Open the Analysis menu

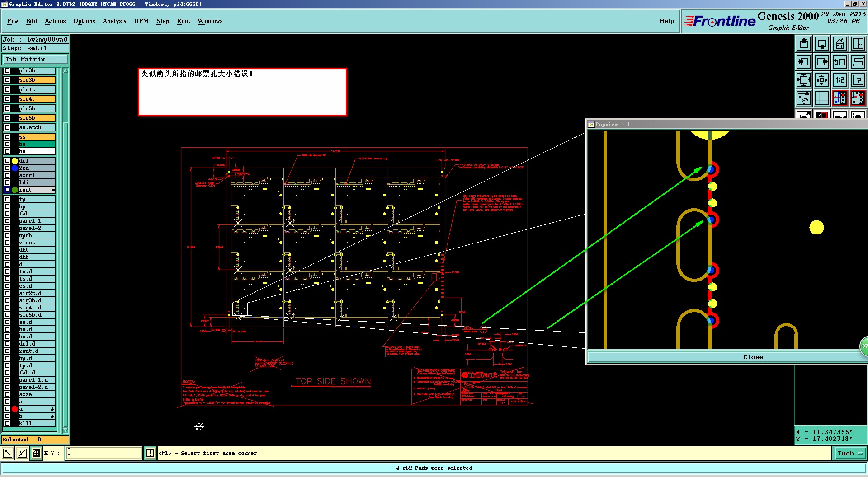114,21
